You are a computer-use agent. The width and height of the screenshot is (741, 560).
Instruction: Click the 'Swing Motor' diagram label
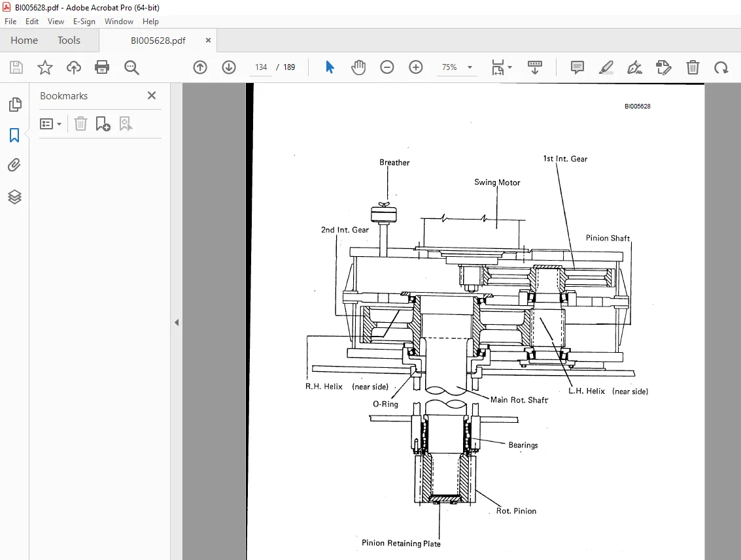[x=497, y=182]
